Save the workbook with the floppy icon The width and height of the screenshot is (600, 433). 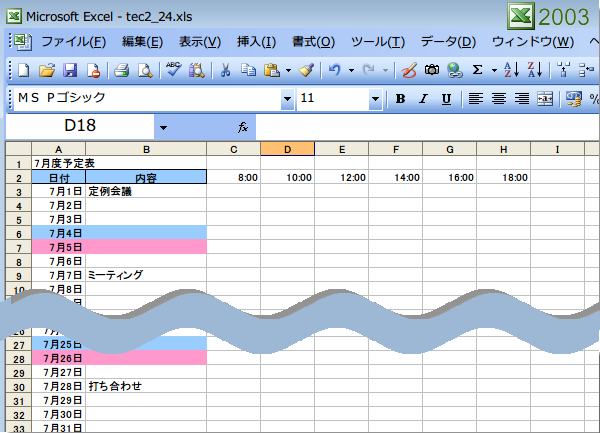tap(70, 70)
